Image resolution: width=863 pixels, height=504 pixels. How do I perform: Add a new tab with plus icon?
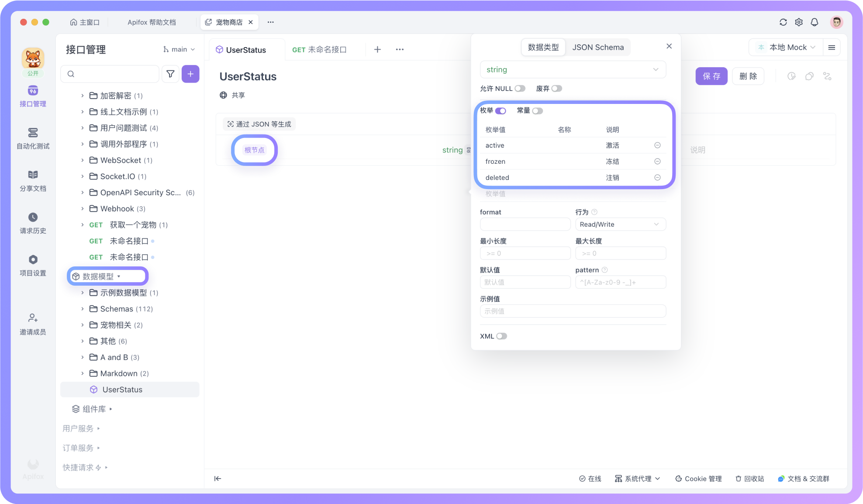point(378,49)
